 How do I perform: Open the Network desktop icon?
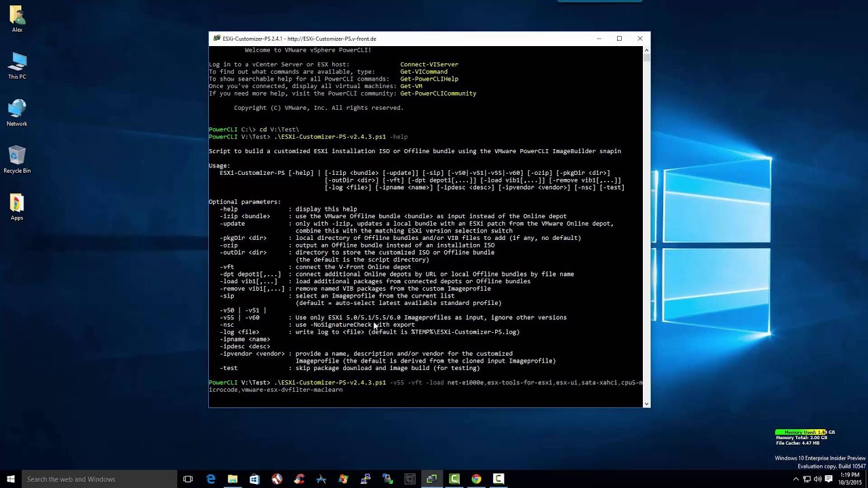[x=17, y=113]
